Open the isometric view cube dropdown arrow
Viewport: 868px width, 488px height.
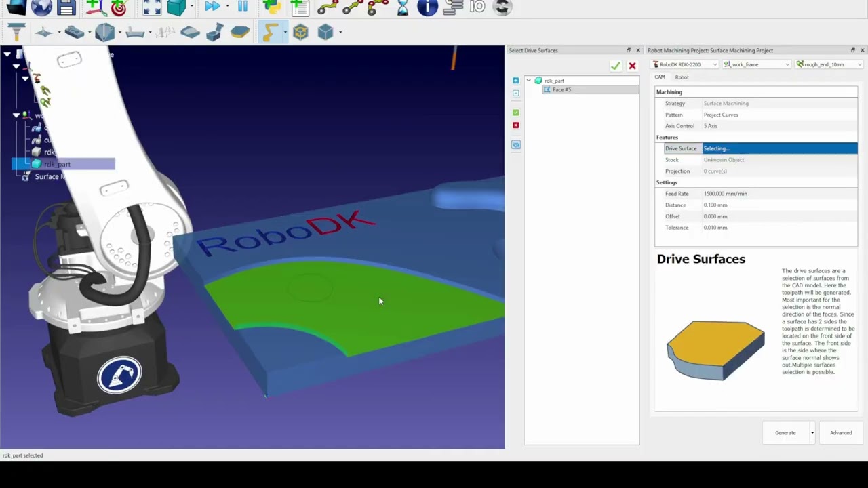(192, 7)
